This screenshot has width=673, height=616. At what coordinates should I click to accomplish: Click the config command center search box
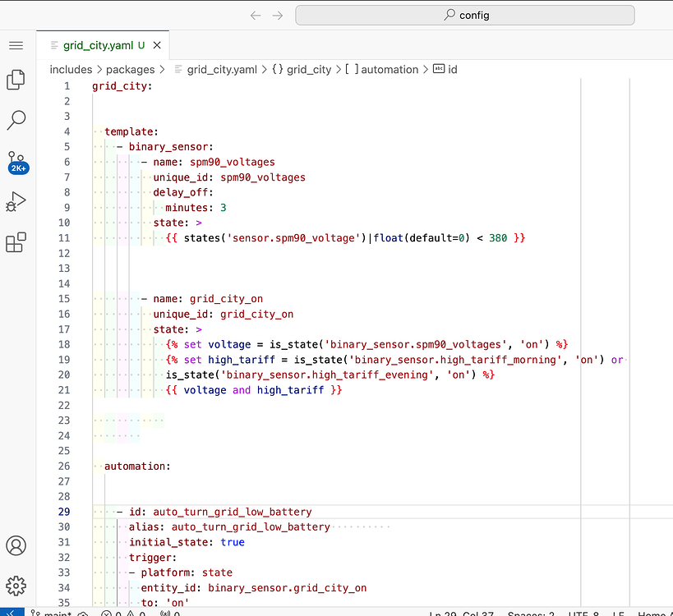[464, 15]
